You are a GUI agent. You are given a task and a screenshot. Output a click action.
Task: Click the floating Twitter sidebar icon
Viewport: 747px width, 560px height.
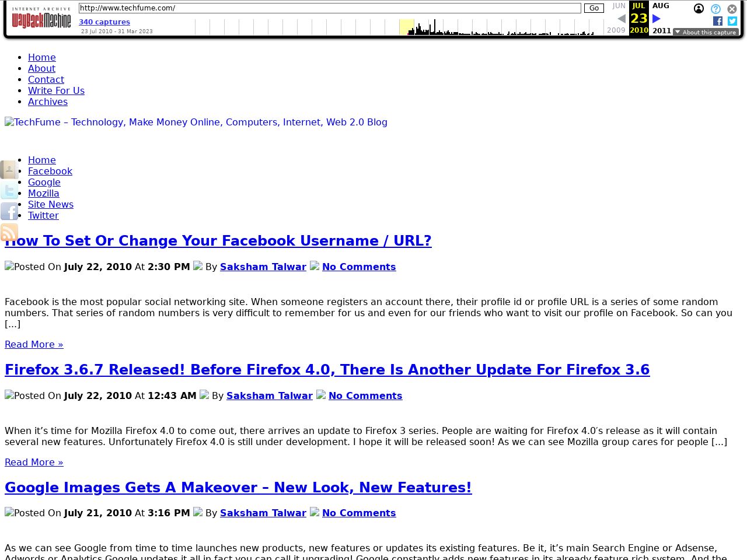pyautogui.click(x=9, y=190)
